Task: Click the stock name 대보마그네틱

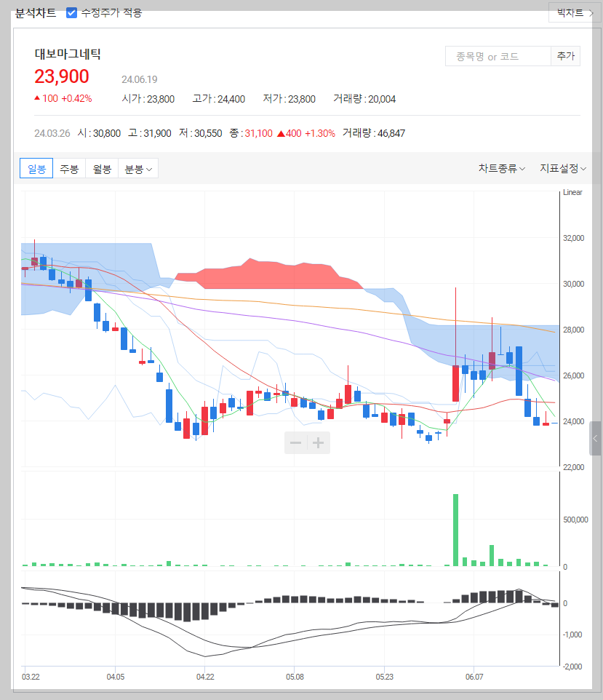Action: coord(68,54)
